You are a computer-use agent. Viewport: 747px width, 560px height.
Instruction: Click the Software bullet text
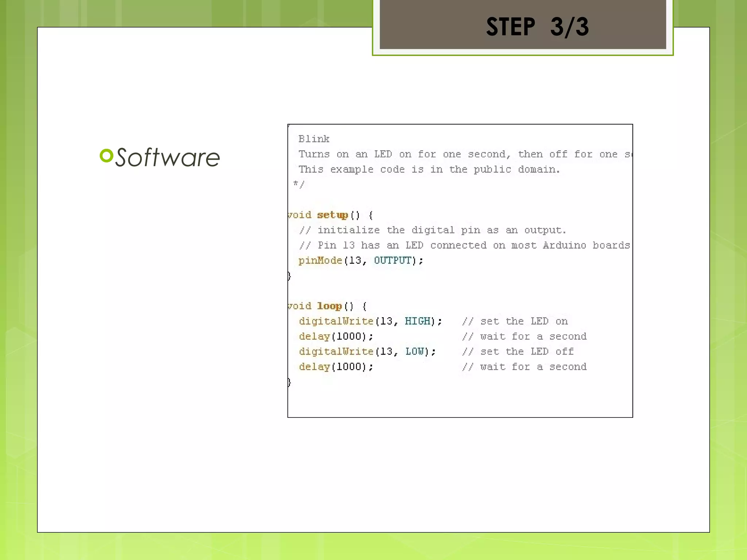click(167, 157)
